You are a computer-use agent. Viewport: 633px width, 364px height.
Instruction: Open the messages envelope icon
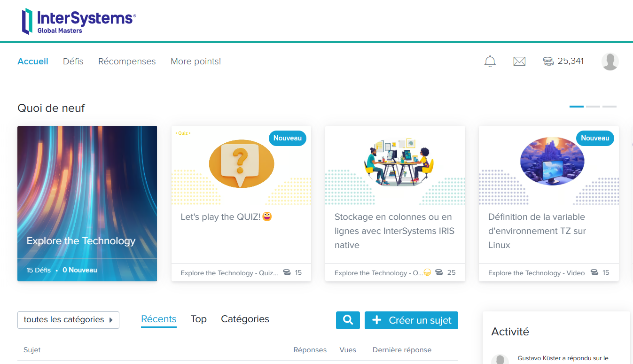(x=519, y=61)
